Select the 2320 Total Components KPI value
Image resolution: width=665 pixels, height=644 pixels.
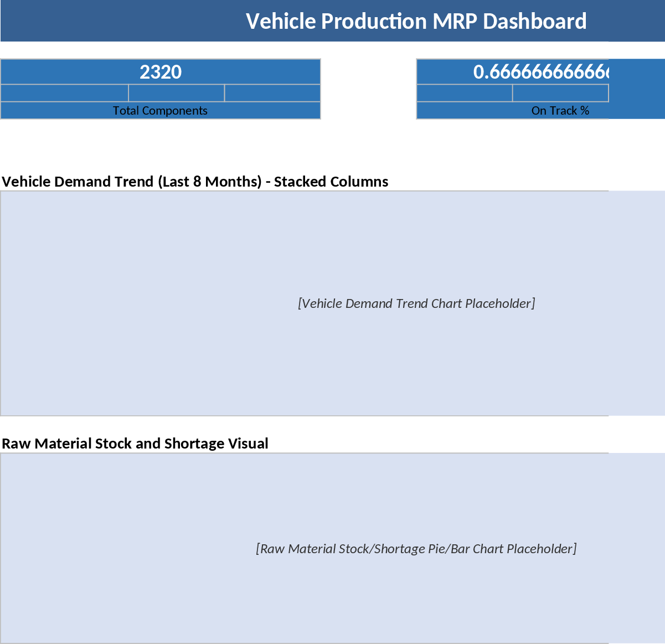click(160, 71)
